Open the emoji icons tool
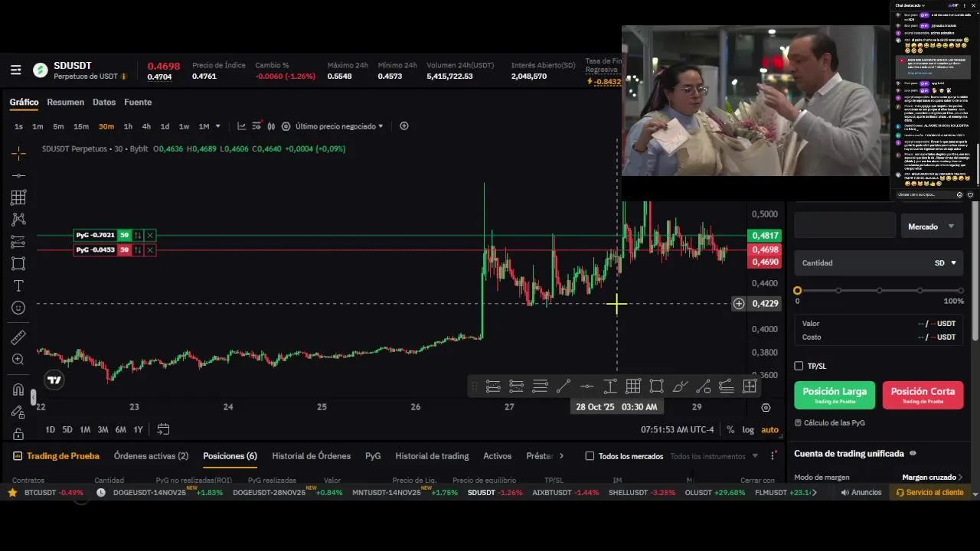Viewport: 980px width, 551px height. 18,308
